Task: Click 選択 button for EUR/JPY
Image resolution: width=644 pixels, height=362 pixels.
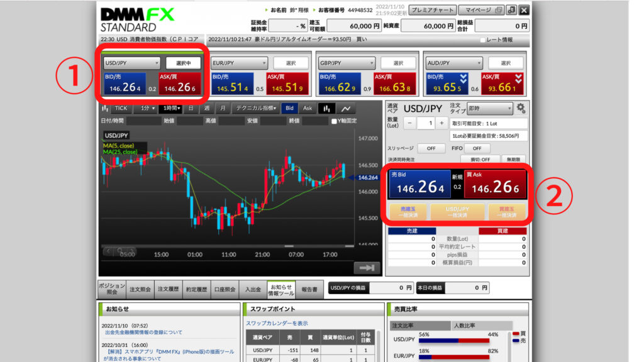Action: coord(291,63)
